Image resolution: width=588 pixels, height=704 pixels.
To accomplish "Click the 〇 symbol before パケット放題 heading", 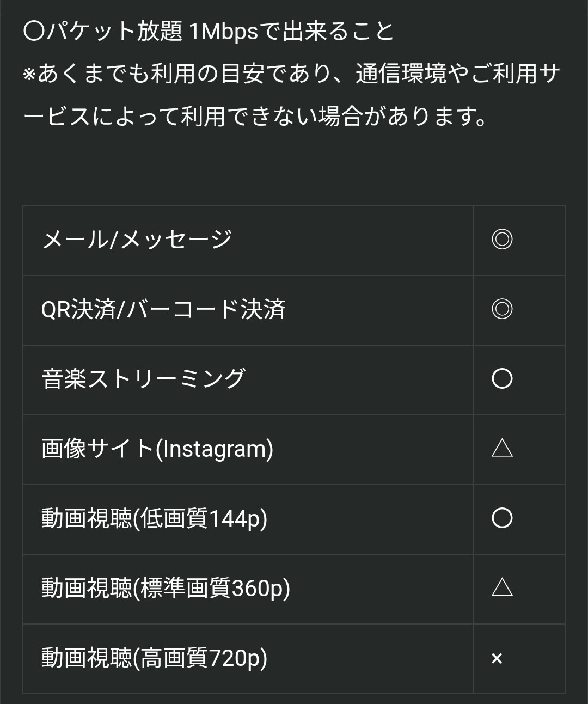I will pos(34,32).
